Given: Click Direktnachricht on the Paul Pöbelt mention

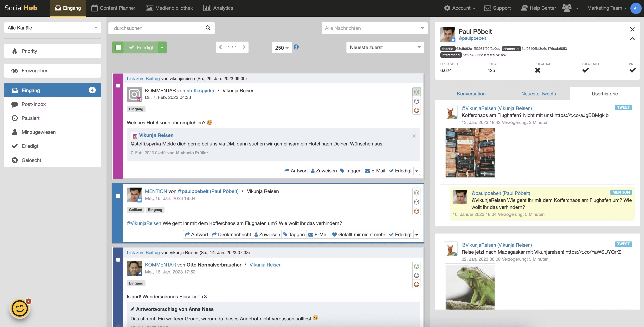Looking at the screenshot, I should pos(231,234).
